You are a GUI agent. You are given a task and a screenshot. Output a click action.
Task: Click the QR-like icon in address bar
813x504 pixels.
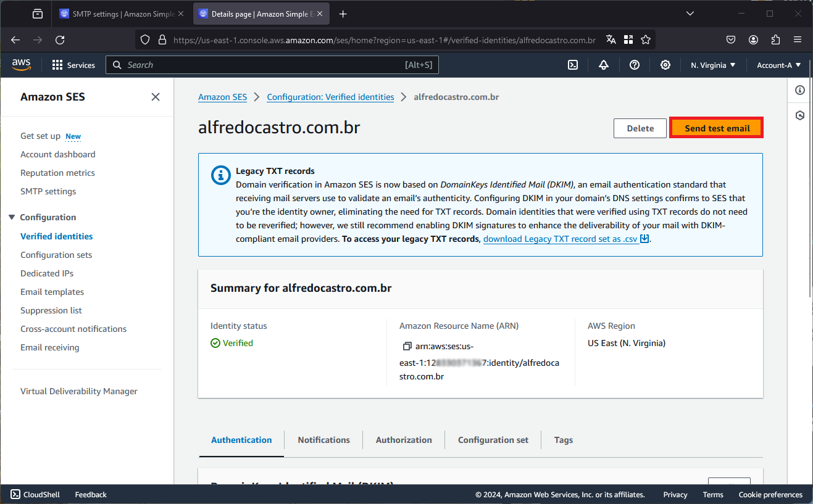point(628,39)
